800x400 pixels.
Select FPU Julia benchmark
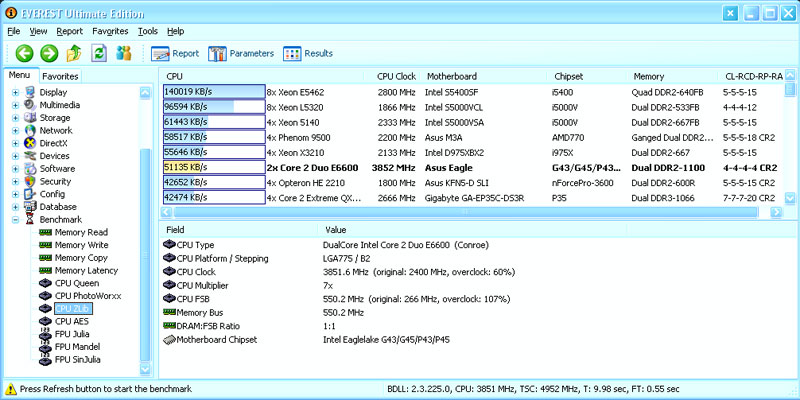pyautogui.click(x=72, y=334)
